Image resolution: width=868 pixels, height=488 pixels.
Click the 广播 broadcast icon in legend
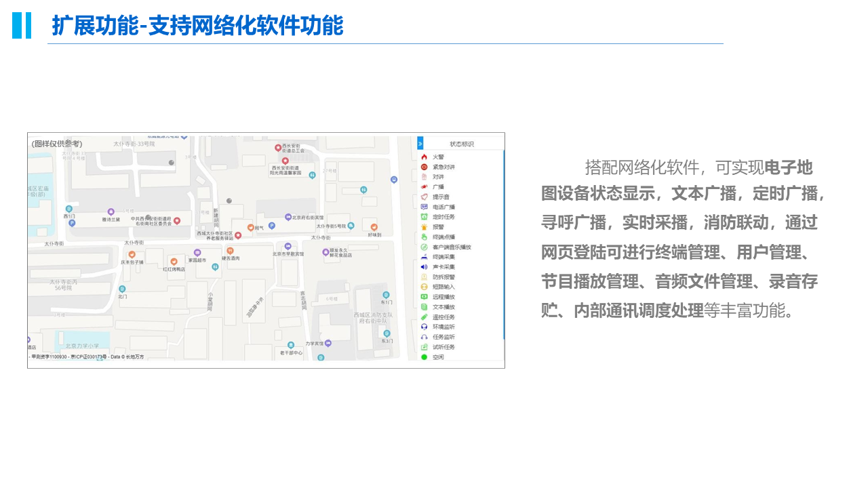[425, 187]
